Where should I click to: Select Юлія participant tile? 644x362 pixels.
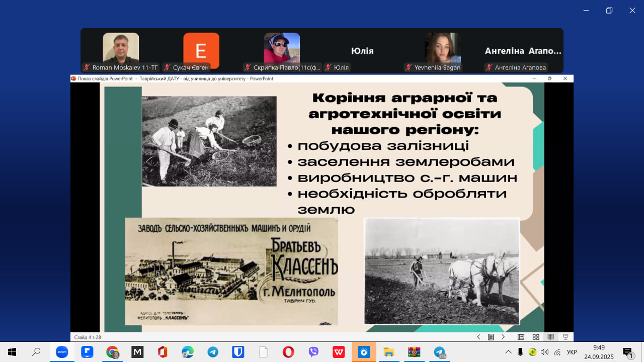[362, 51]
